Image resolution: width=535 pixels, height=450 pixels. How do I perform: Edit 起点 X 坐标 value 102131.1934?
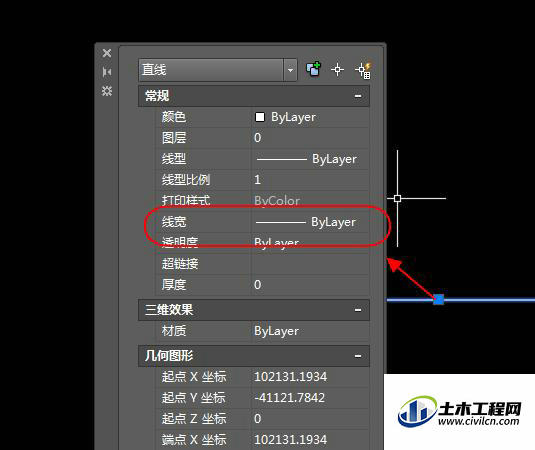pos(290,377)
